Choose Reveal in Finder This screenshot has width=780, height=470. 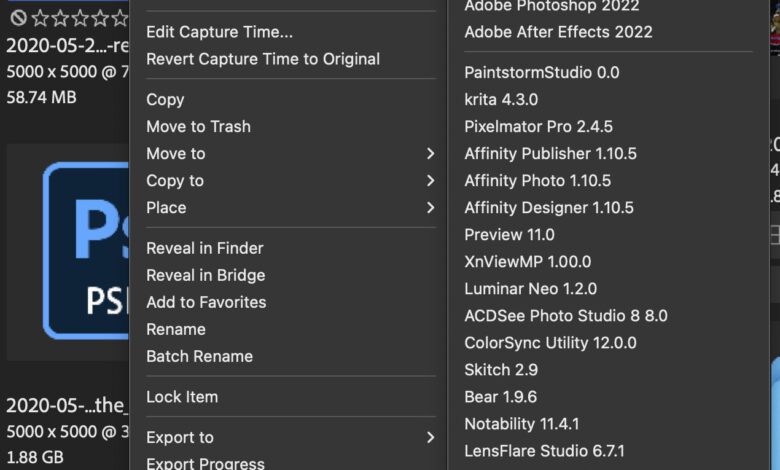click(x=204, y=248)
